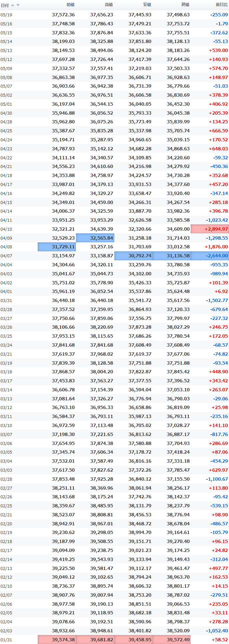Select change value -1.79
The image size is (229, 644).
click(x=222, y=24)
